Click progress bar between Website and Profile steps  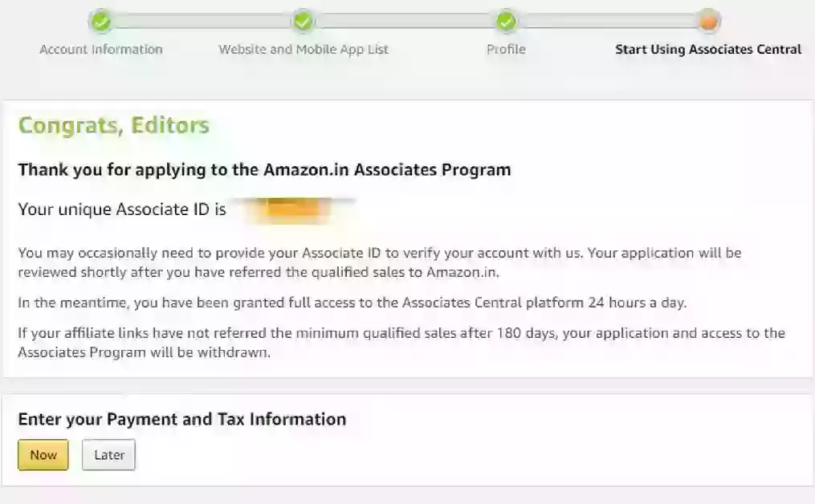pyautogui.click(x=404, y=22)
